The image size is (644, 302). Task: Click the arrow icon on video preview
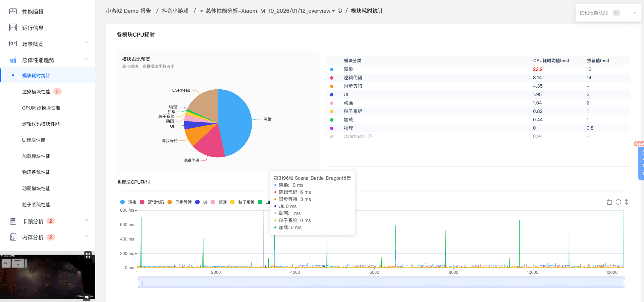click(x=87, y=297)
